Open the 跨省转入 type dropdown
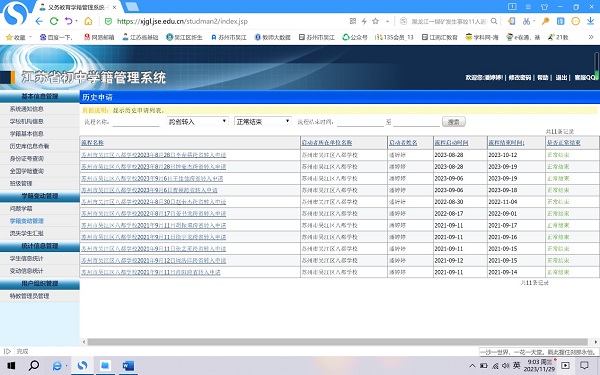This screenshot has height=375, width=600. [197, 122]
